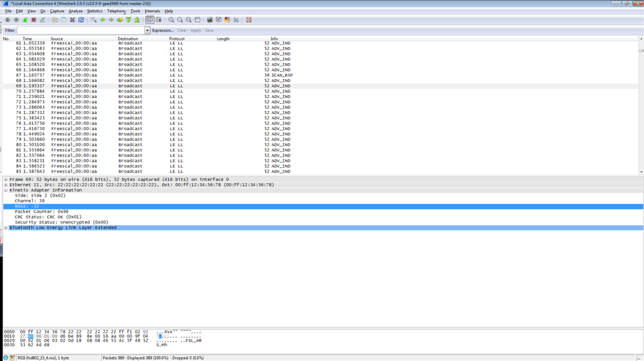Click packet list scrollbar up arrow
The height and width of the screenshot is (361, 644).
tap(641, 39)
